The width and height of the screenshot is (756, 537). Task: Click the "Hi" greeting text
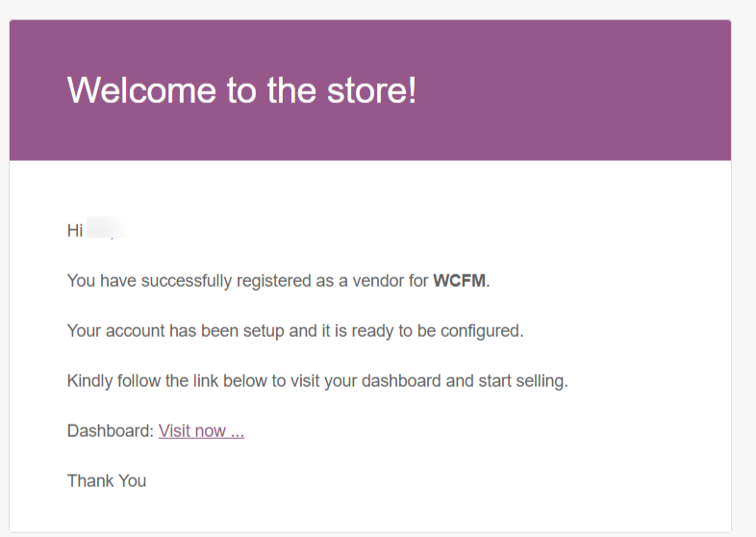click(x=75, y=231)
